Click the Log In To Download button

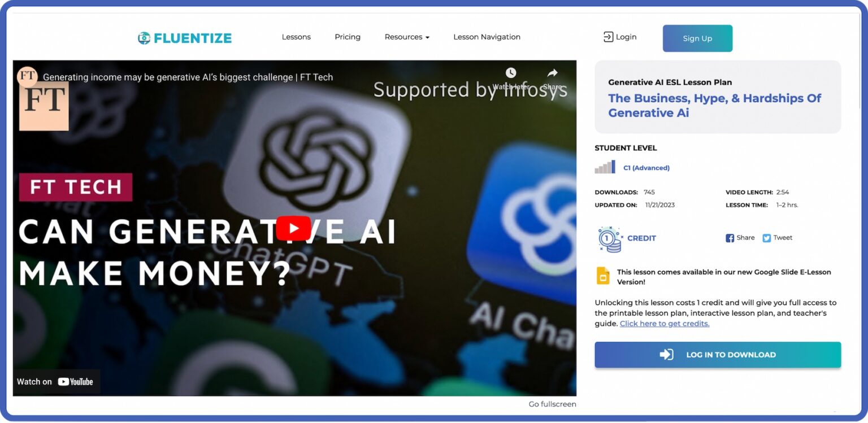click(x=718, y=355)
